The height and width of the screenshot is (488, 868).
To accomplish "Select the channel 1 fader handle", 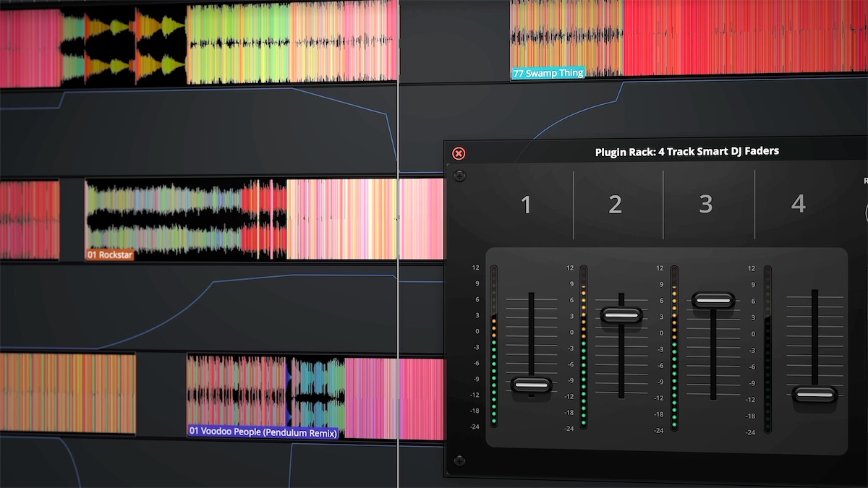I will click(533, 385).
